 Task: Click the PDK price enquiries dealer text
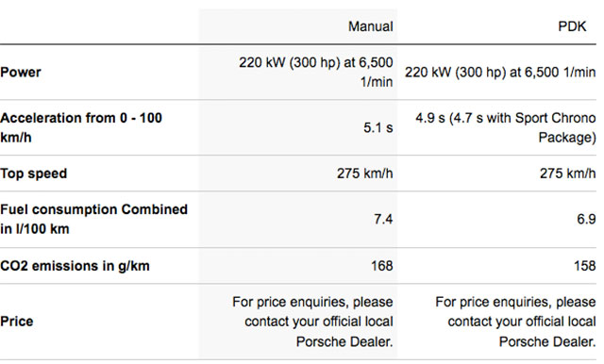515,322
